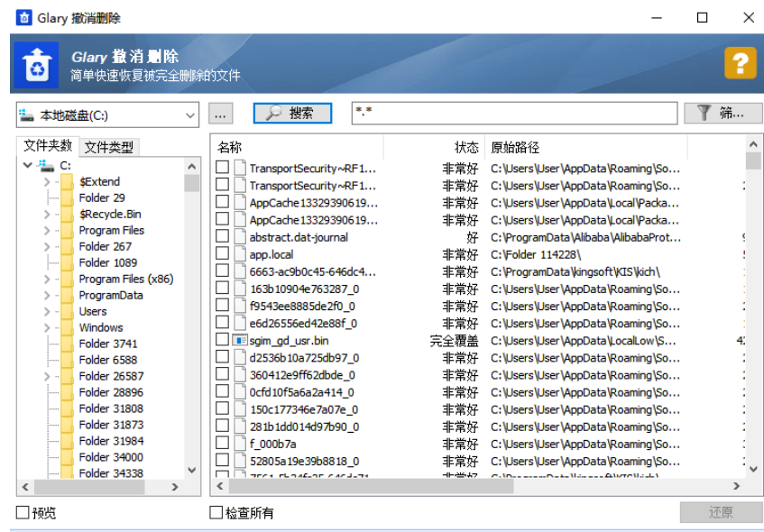Click the file icon beside f_000b7a
Viewport: 764px width, 532px height.
pos(240,444)
